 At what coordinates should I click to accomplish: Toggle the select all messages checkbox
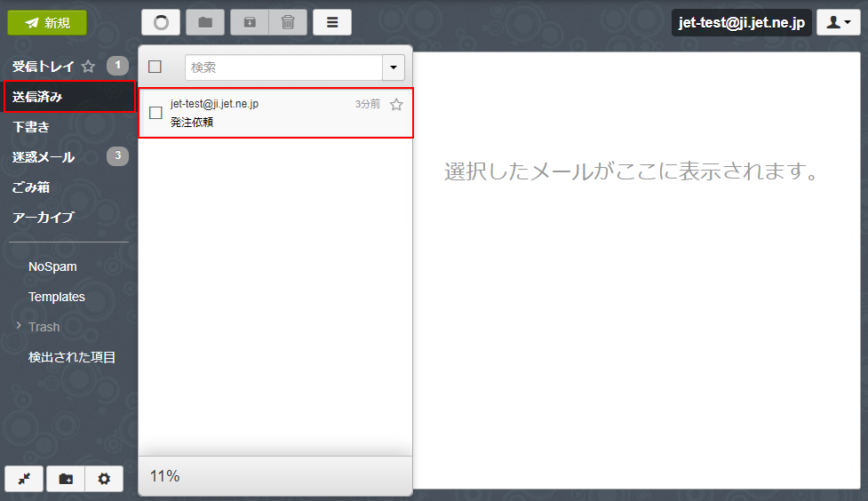(155, 67)
